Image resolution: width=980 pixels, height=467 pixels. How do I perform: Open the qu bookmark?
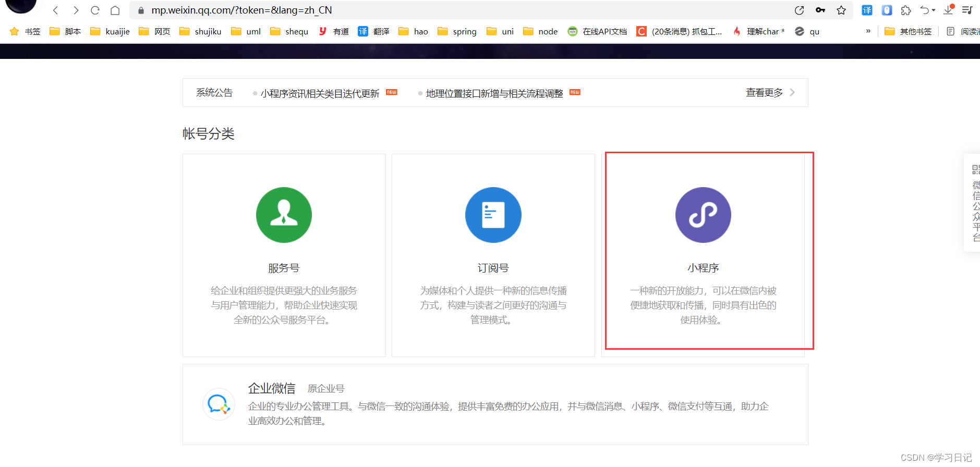pos(807,31)
